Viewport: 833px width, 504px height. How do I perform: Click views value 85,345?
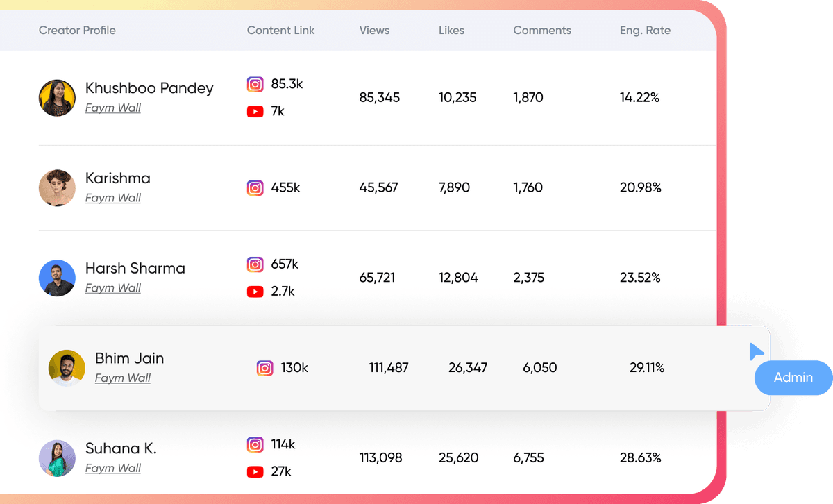(380, 98)
